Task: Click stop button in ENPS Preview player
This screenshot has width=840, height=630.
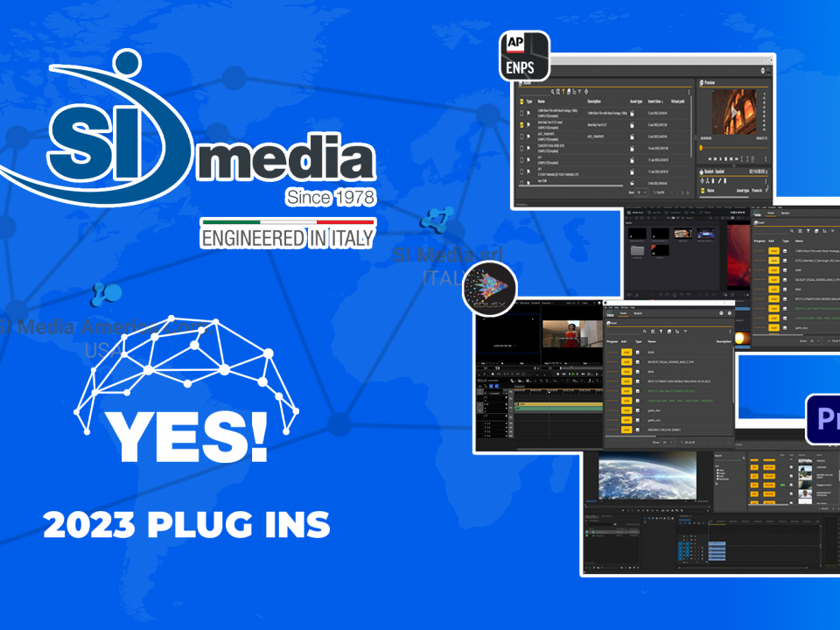Action: [726, 159]
